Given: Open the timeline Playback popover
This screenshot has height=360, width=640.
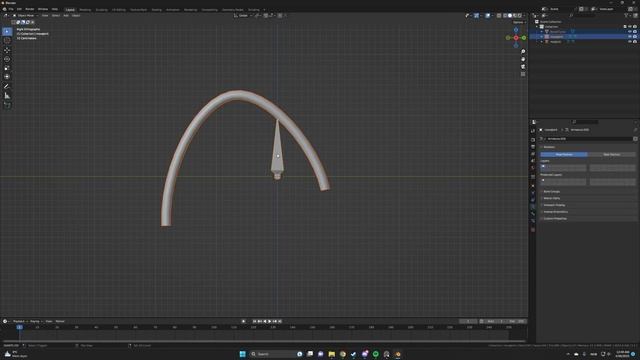Looking at the screenshot, I should click(x=19, y=321).
